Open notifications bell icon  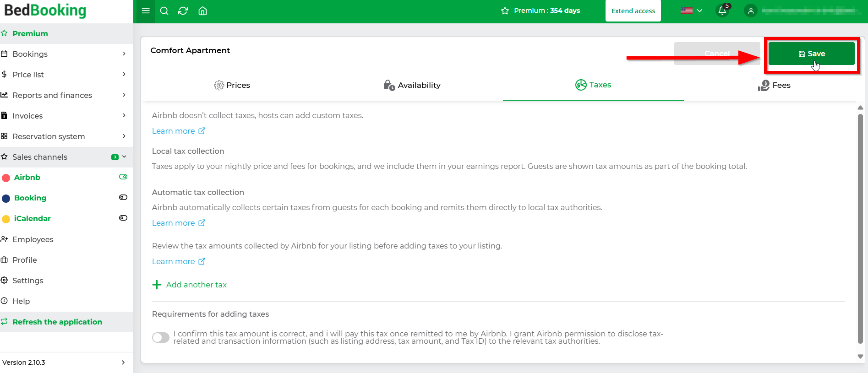[722, 11]
